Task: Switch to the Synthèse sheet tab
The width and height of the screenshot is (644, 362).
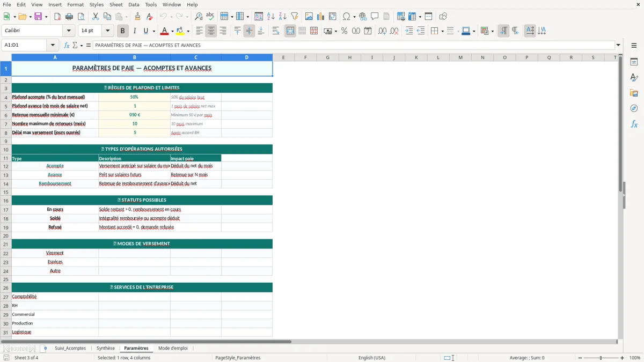Action: (x=106, y=348)
